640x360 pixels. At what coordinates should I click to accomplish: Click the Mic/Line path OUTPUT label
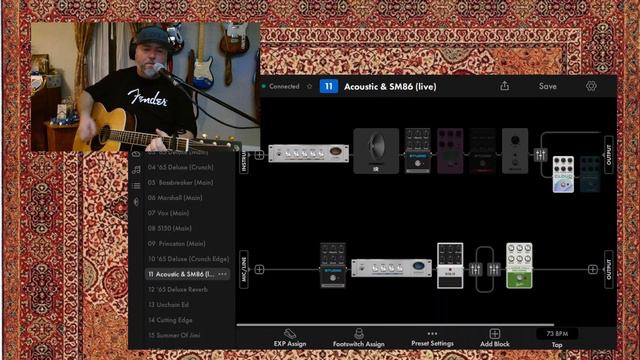click(x=609, y=269)
